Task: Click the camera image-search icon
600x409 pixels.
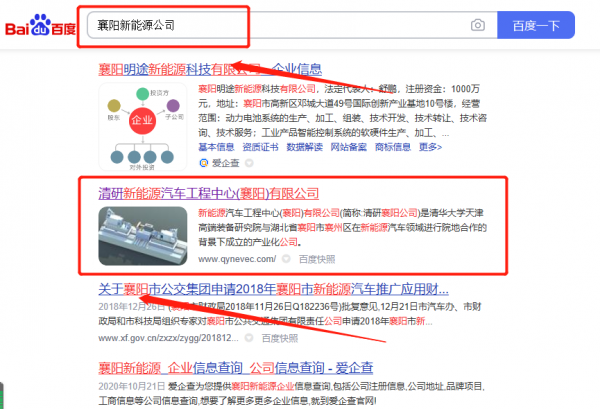Action: click(477, 25)
